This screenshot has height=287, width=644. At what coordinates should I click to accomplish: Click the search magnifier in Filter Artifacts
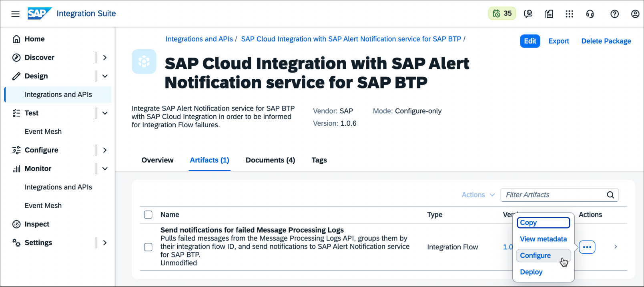point(610,195)
